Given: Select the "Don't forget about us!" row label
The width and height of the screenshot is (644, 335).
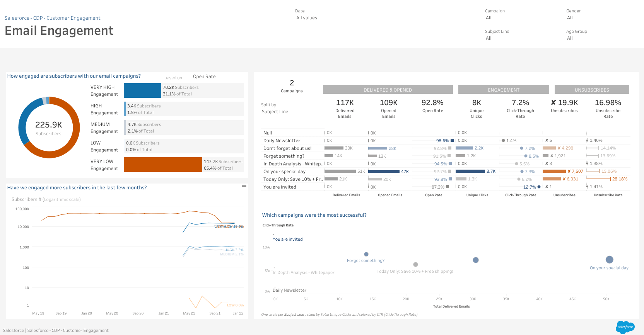Looking at the screenshot, I should tap(287, 148).
